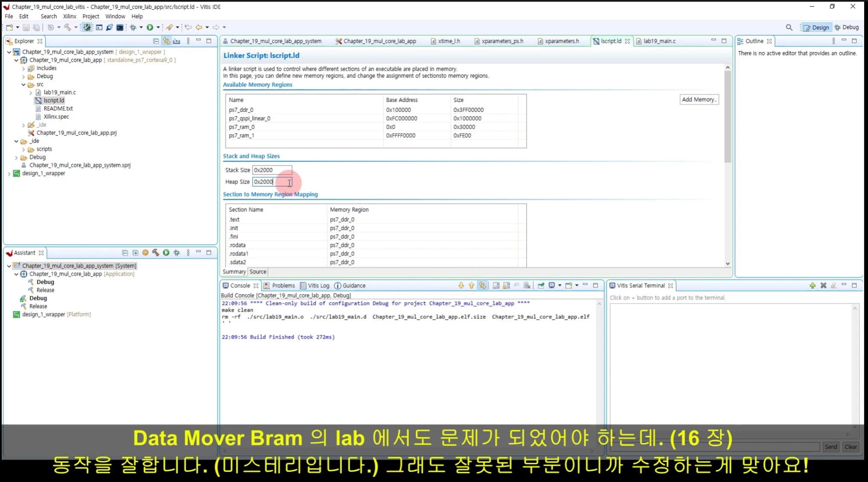Collapse the src folder in Explorer
This screenshot has height=482, width=868.
[x=23, y=85]
